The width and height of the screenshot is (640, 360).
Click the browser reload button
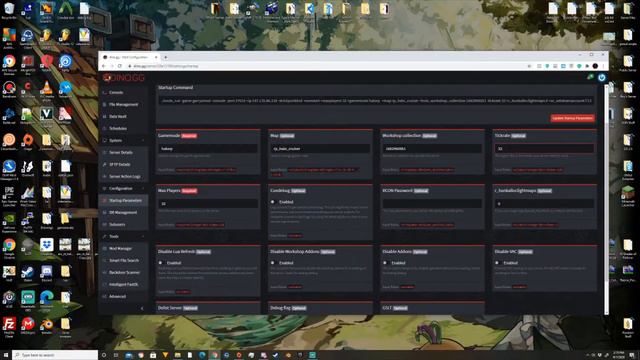[120, 66]
